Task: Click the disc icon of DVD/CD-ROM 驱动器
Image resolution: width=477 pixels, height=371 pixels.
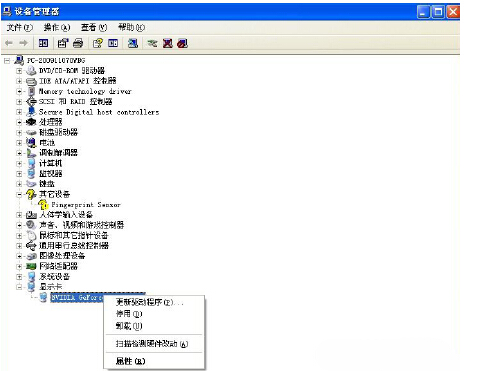Action: tap(31, 71)
